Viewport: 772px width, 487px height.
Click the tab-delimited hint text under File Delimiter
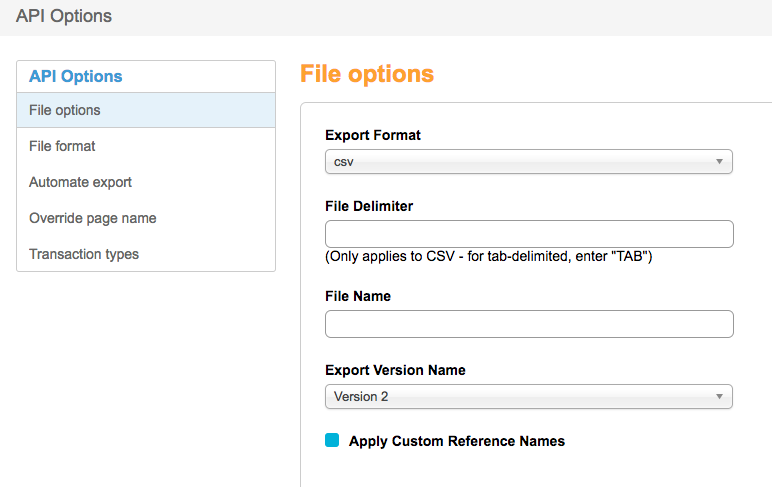pyautogui.click(x=489, y=257)
